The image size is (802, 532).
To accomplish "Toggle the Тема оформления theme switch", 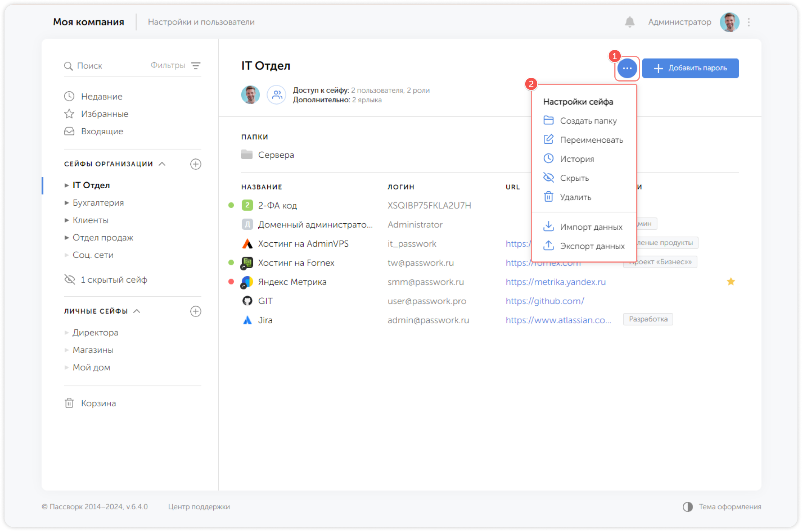I will tap(688, 507).
